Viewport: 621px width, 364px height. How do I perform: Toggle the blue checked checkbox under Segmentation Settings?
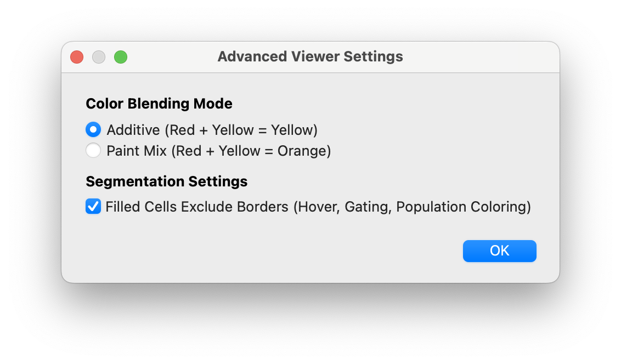(93, 206)
